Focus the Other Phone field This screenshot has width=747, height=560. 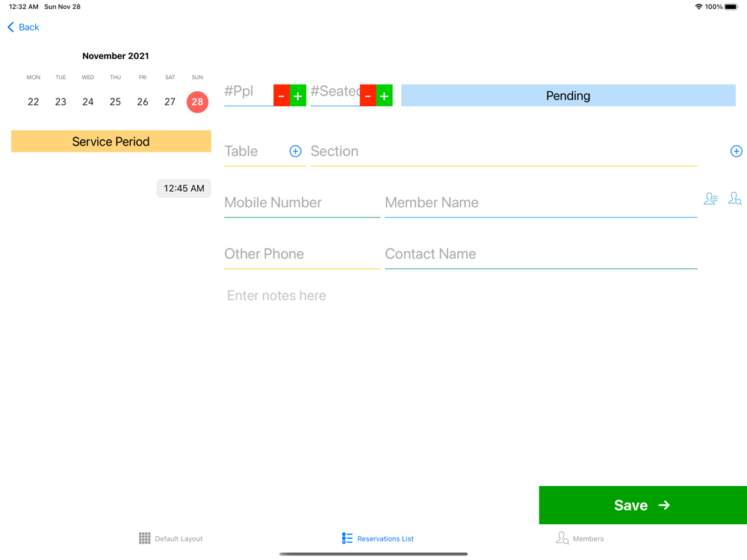[x=302, y=255]
